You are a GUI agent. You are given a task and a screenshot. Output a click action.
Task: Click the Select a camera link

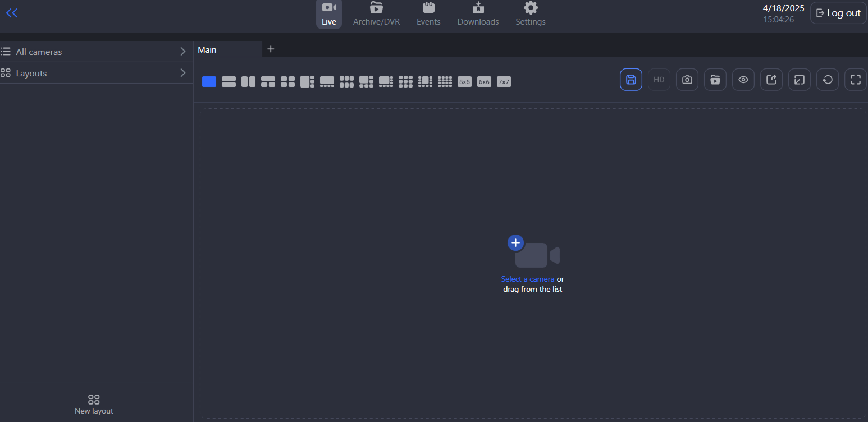[527, 279]
